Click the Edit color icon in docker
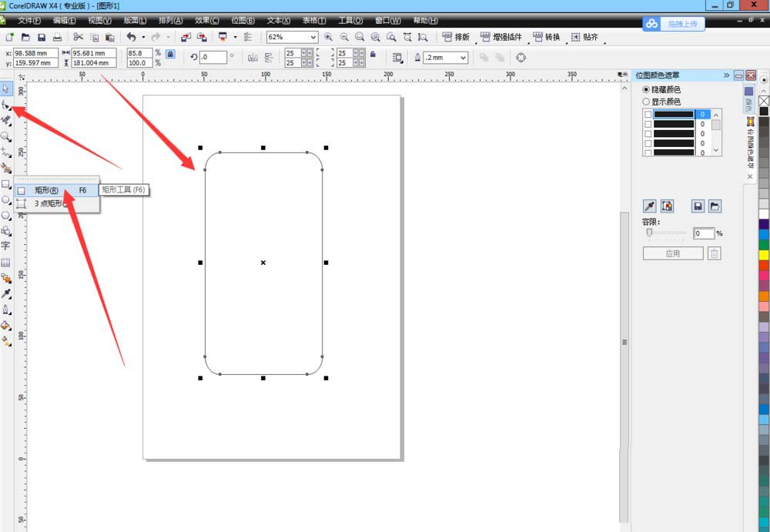Viewport: 770px width, 532px height. pyautogui.click(x=667, y=206)
